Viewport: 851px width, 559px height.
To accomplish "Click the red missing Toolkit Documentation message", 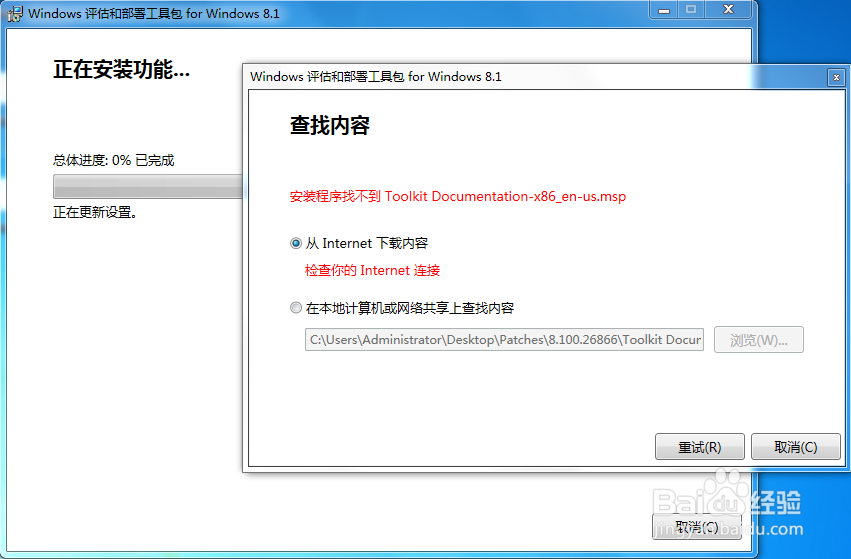I will click(458, 196).
